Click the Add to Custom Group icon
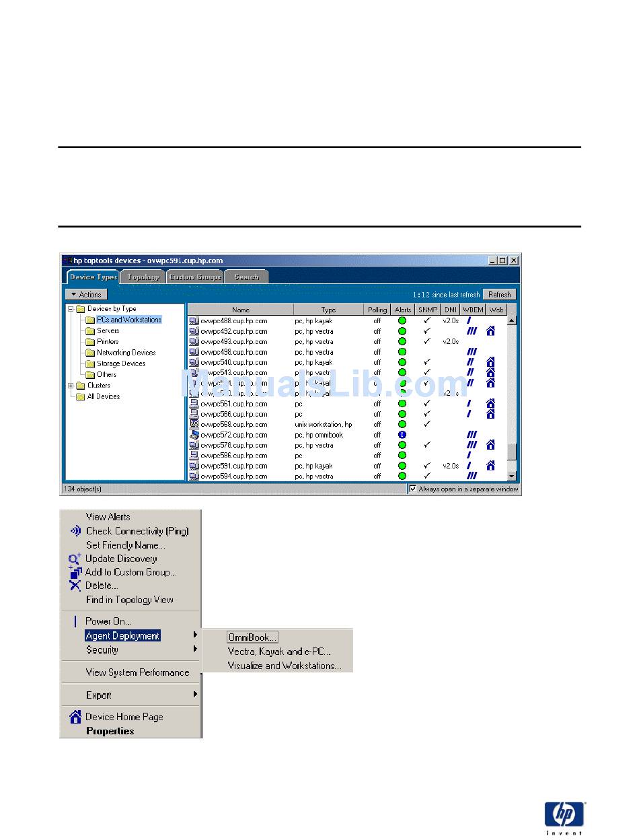Image resolution: width=639 pixels, height=840 pixels. [x=75, y=572]
